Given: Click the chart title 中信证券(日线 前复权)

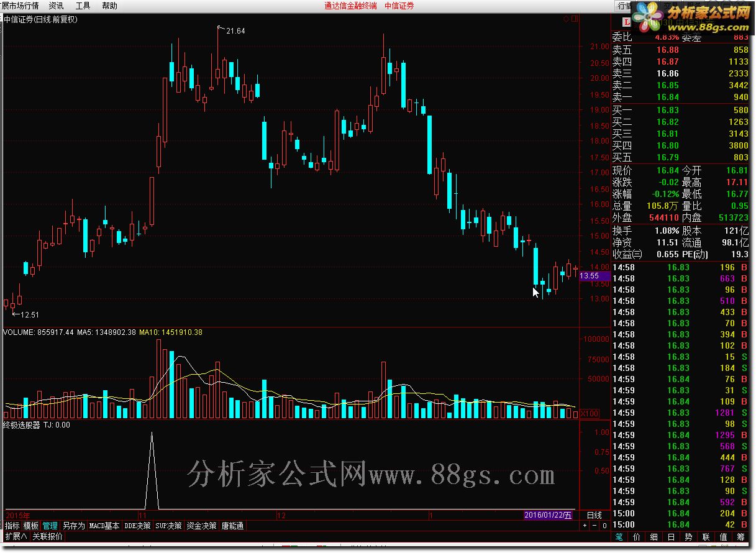Looking at the screenshot, I should [40, 19].
